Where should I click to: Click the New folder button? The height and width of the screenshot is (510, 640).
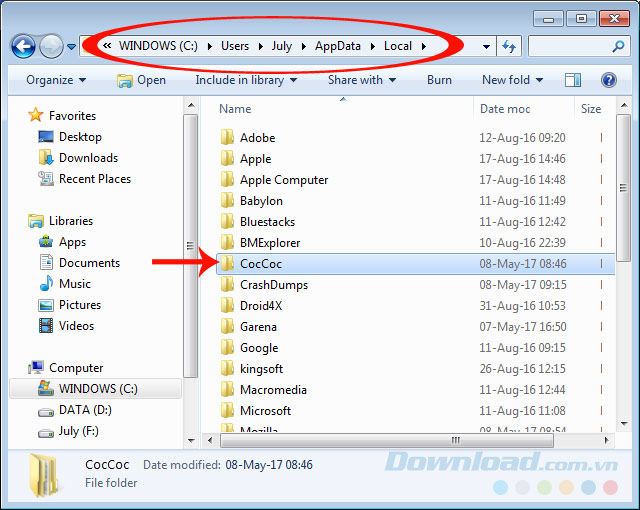point(506,80)
